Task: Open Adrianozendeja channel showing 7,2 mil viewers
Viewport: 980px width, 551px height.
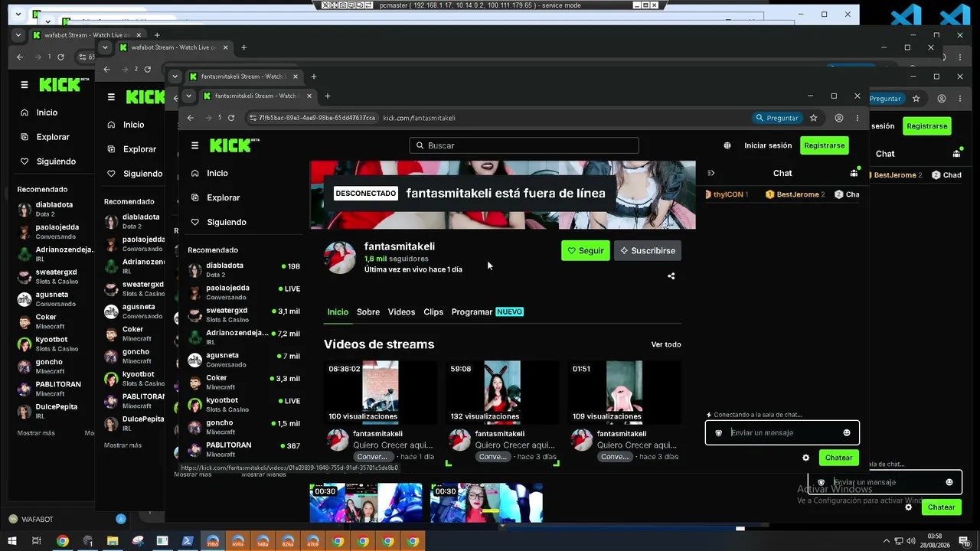Action: [x=243, y=337]
